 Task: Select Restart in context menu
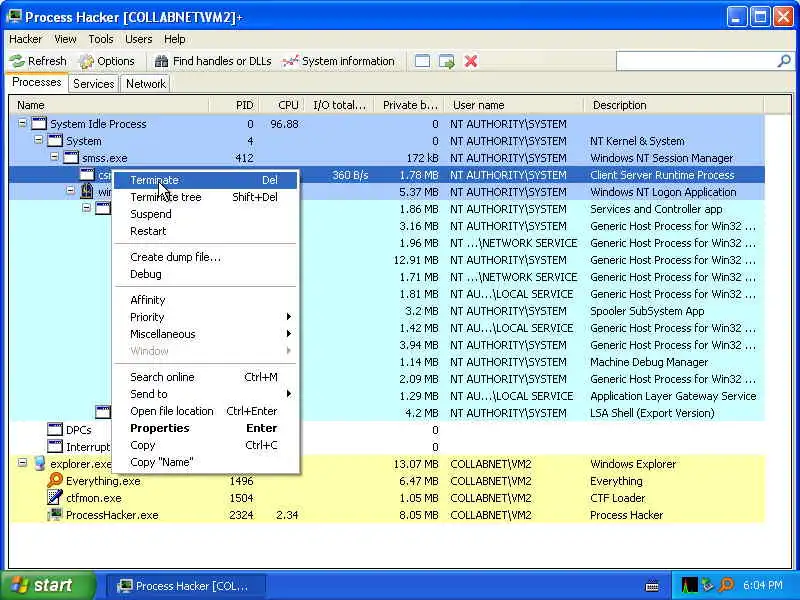point(205,231)
